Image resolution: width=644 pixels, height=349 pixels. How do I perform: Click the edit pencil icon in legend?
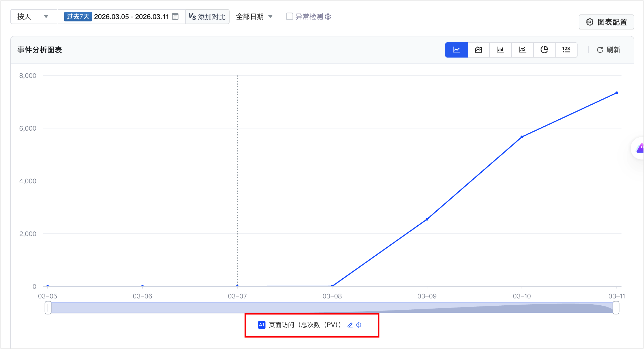pos(350,325)
